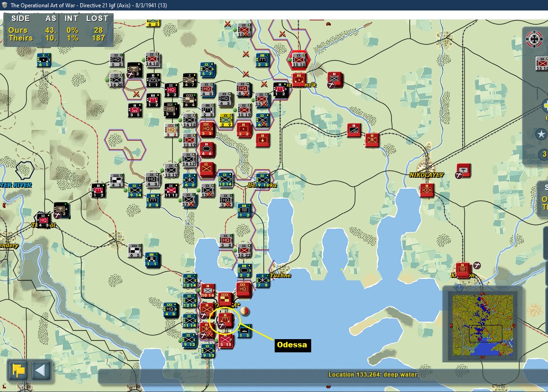Select the blue X 7-9 unit near Yuzhne
The height and width of the screenshot is (392, 548).
[262, 280]
